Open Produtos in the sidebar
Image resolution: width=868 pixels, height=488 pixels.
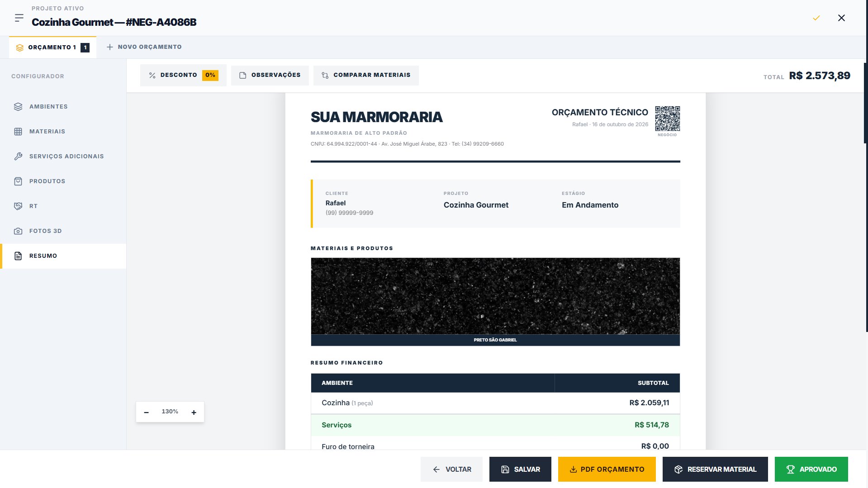coord(63,181)
